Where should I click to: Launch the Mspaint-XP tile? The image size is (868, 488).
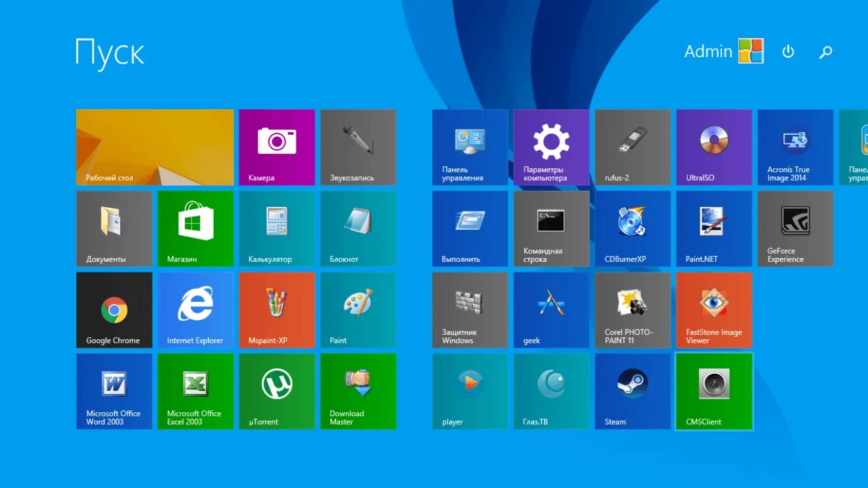pos(277,310)
